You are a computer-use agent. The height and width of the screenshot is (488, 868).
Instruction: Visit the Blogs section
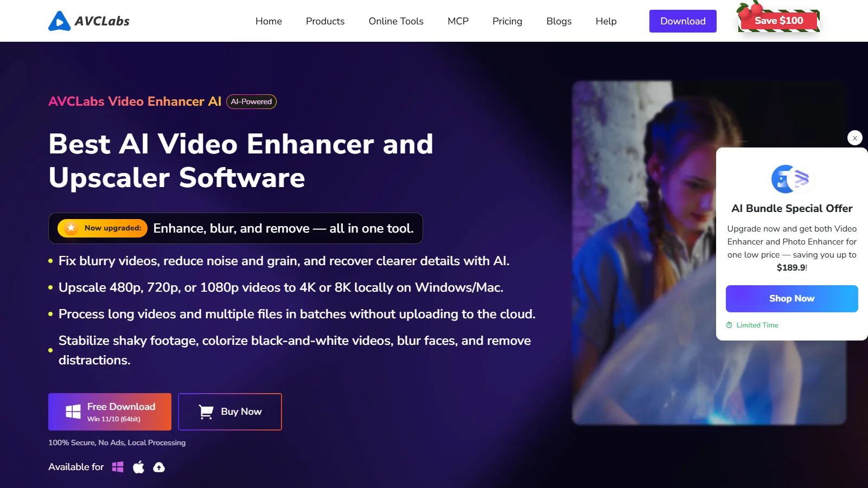coord(559,21)
